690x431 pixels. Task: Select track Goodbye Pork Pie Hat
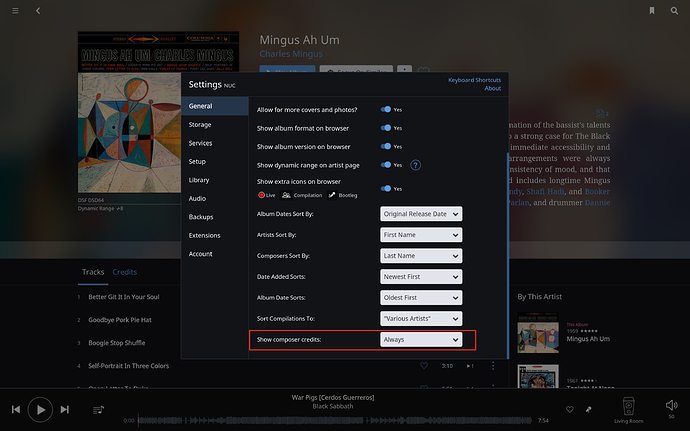120,320
